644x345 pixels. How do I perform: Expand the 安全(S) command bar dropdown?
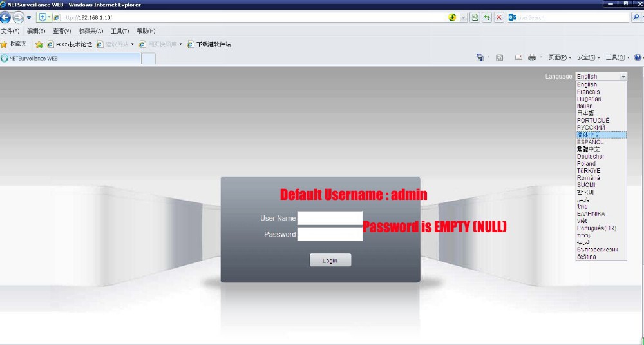coord(587,57)
